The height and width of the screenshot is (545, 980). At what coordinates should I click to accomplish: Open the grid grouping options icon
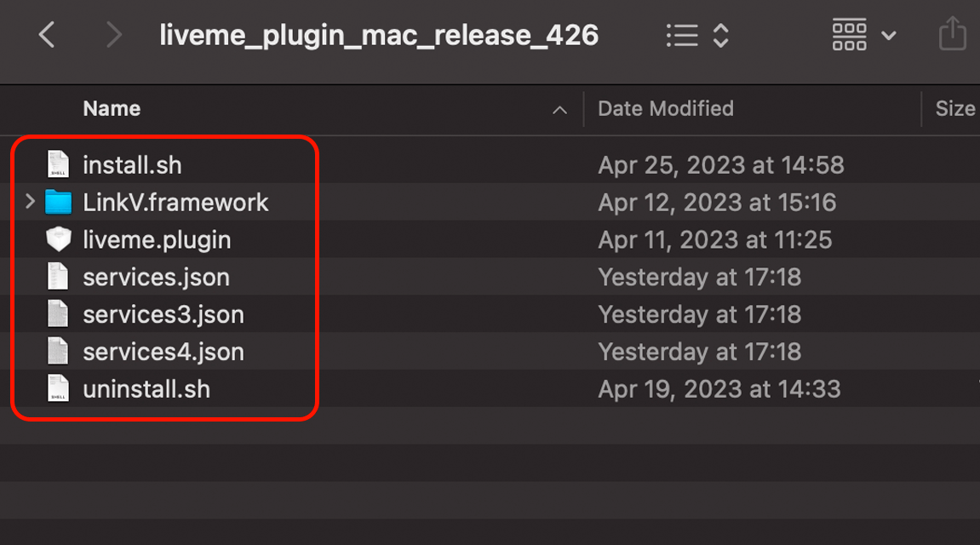coord(850,34)
